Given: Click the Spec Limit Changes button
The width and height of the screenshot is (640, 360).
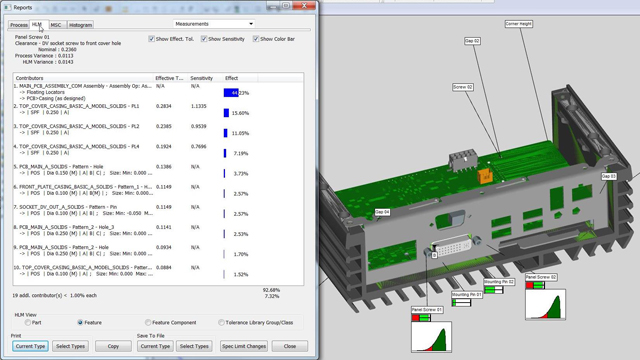Looking at the screenshot, I should [244, 346].
